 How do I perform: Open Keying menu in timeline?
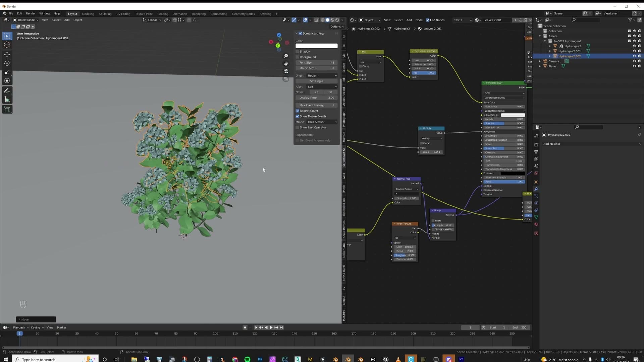click(x=37, y=327)
